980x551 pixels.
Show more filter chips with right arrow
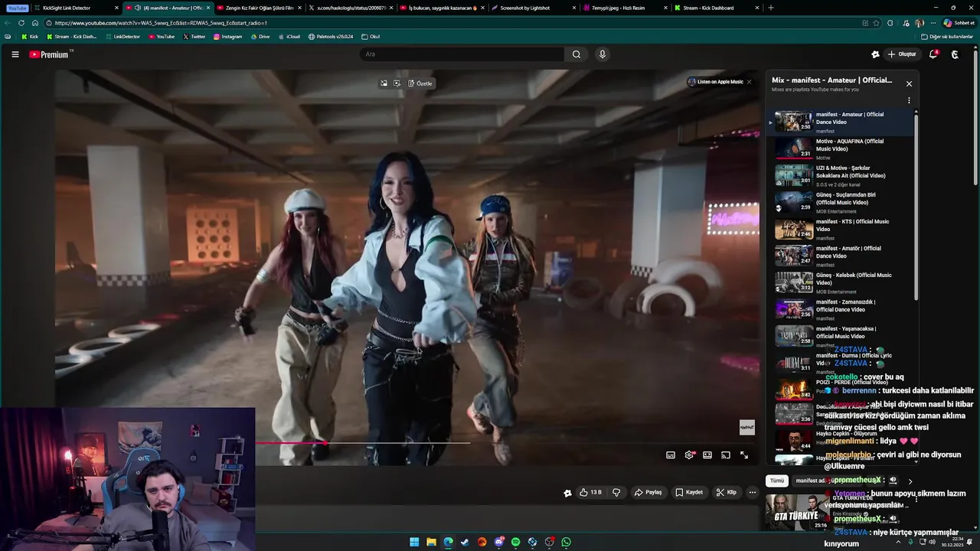click(x=910, y=481)
